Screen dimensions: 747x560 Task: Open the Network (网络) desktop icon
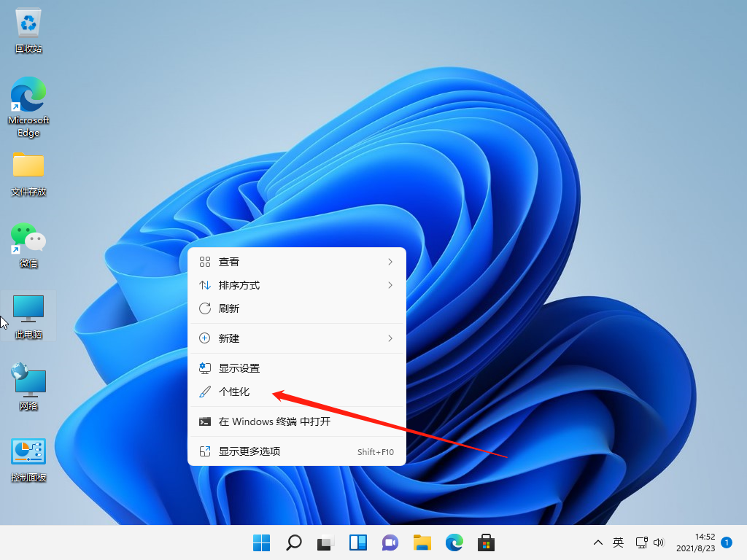pyautogui.click(x=28, y=381)
